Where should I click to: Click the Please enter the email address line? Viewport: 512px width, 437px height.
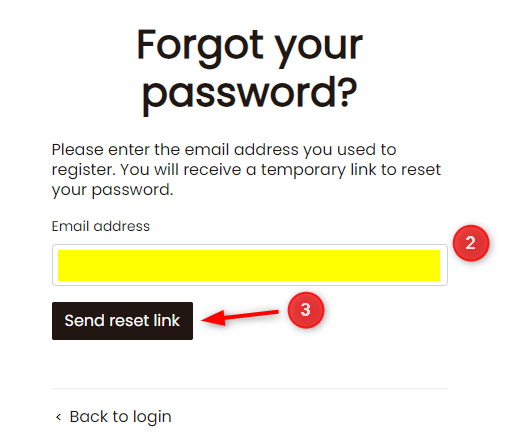224,150
